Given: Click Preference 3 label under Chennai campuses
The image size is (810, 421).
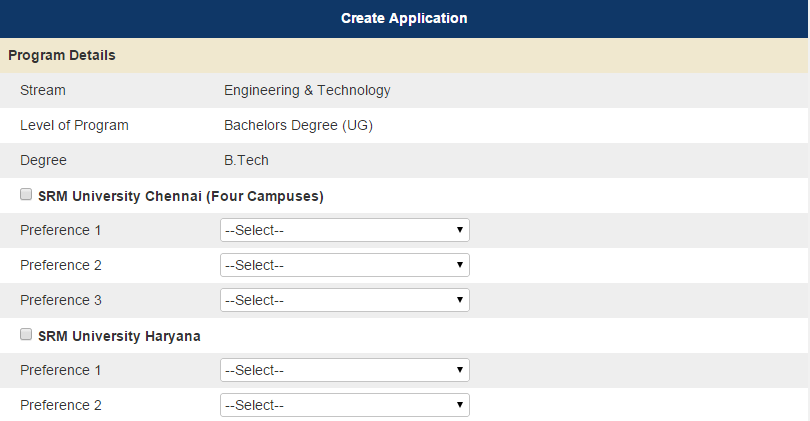Looking at the screenshot, I should 61,300.
